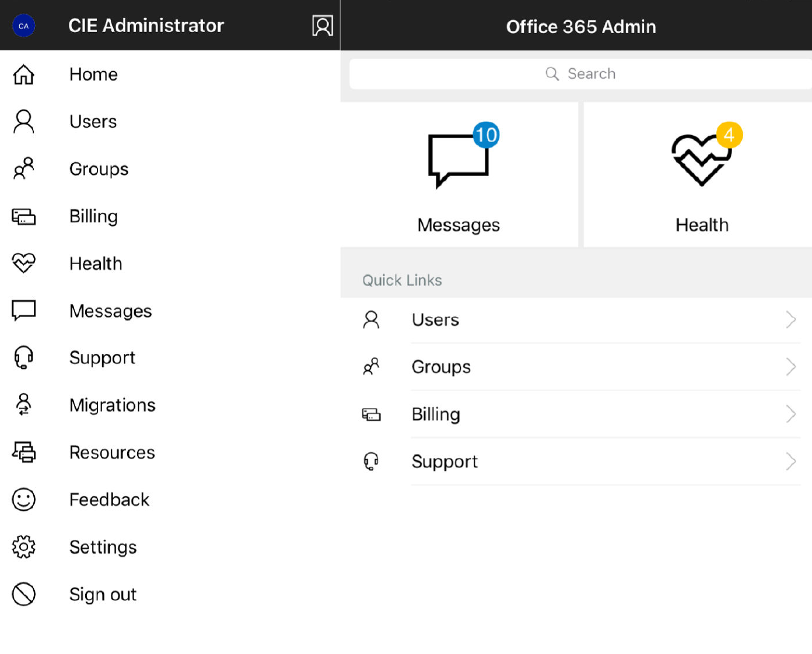
Task: Click the Support headset icon in sidebar
Action: (x=24, y=357)
